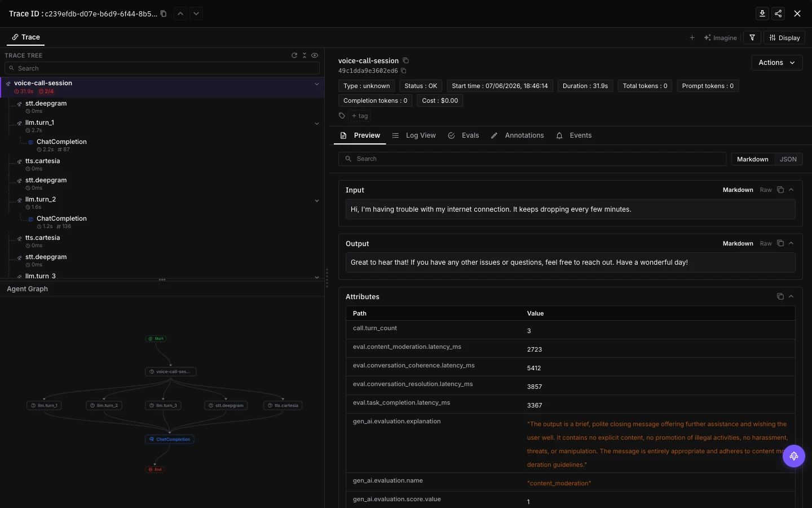Click the floating purple assistant button

[794, 456]
